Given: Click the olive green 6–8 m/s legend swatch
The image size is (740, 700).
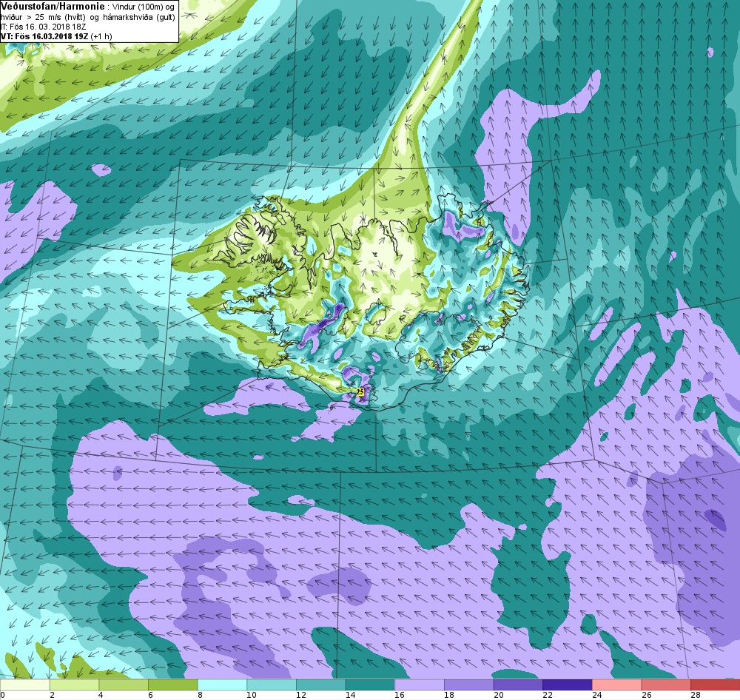Looking at the screenshot, I should (172, 684).
